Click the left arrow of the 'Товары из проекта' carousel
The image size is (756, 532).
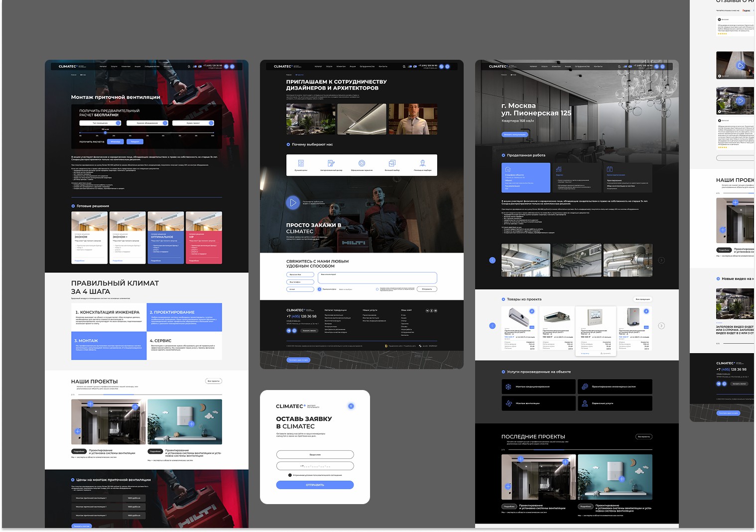point(492,326)
